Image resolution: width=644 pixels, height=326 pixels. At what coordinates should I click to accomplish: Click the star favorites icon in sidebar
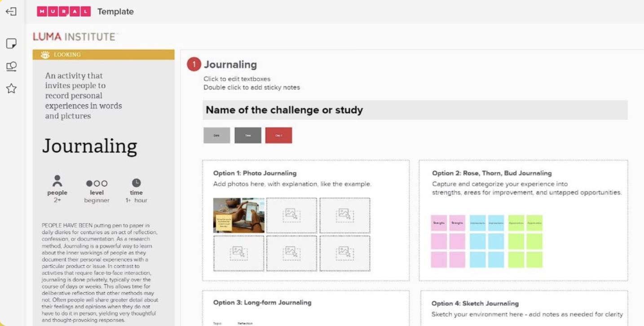pyautogui.click(x=11, y=88)
